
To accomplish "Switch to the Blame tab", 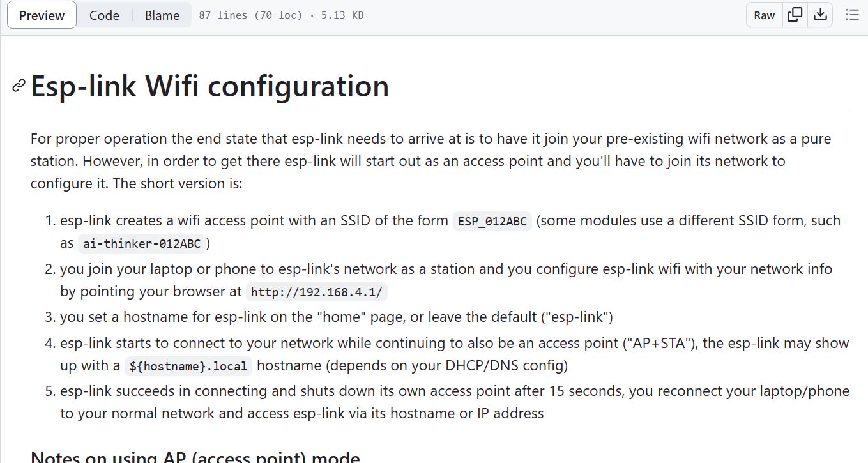I will point(162,15).
